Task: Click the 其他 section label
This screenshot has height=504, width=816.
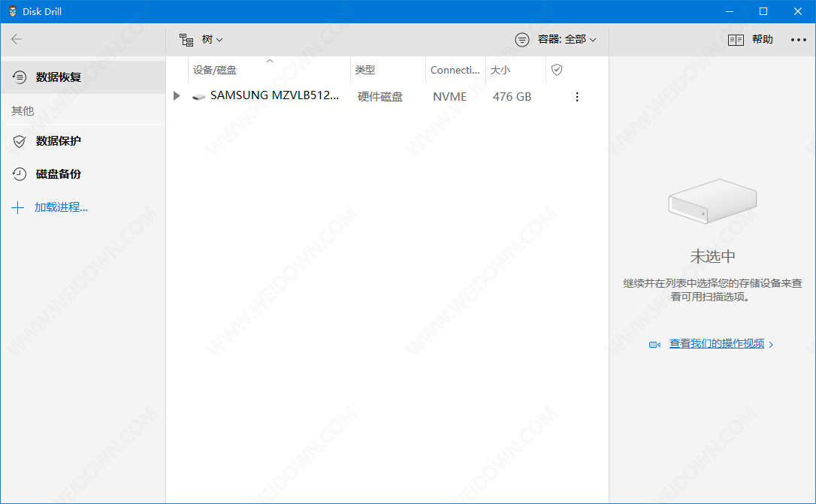Action: click(23, 110)
